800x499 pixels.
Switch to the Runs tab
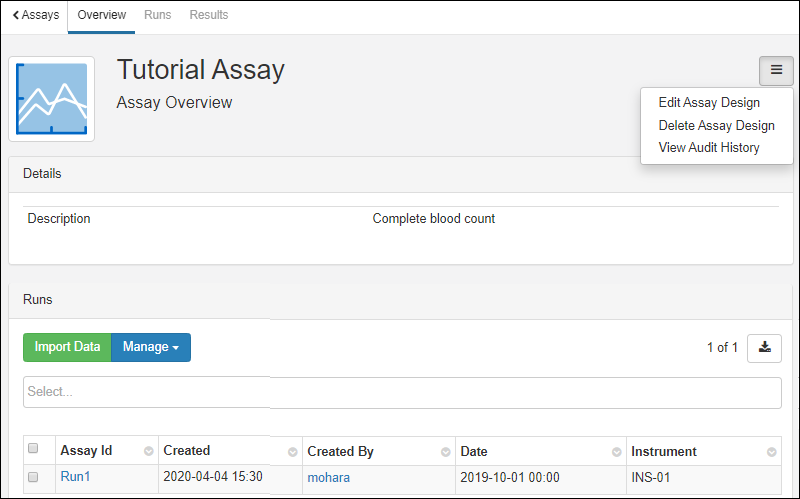point(157,15)
